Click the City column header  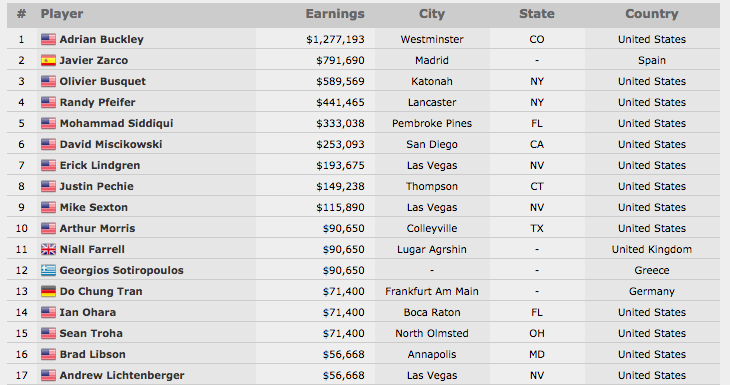[x=432, y=14]
